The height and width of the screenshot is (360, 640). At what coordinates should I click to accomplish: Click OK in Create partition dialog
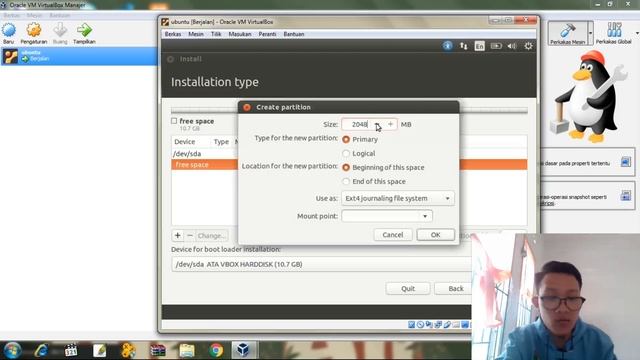click(x=436, y=235)
